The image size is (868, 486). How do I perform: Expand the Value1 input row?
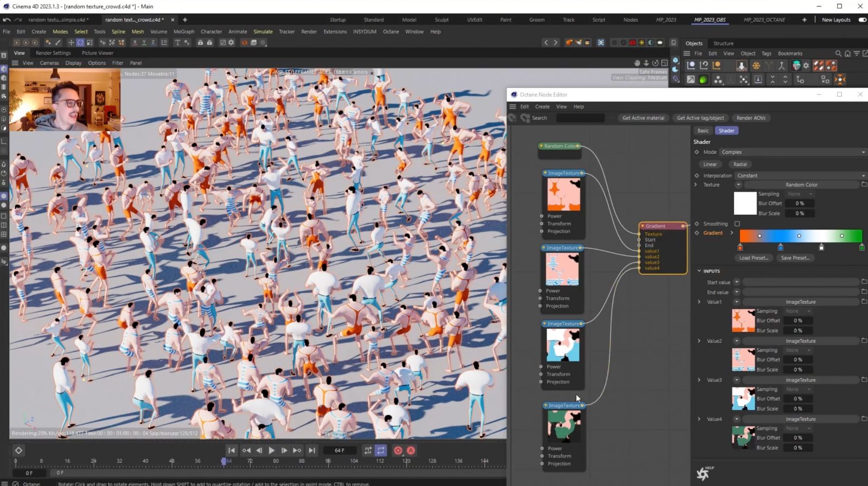pyautogui.click(x=699, y=302)
